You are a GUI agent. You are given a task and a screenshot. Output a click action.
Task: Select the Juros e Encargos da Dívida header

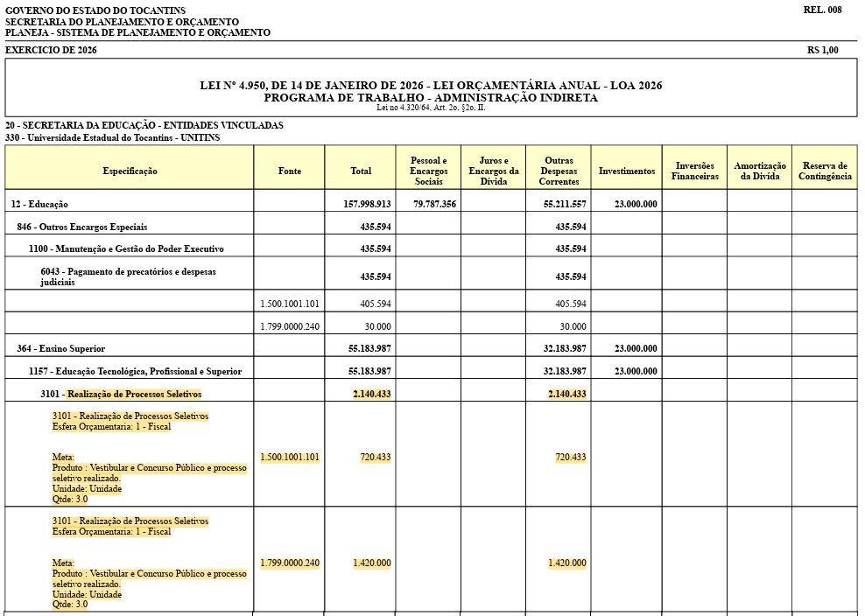pyautogui.click(x=493, y=171)
